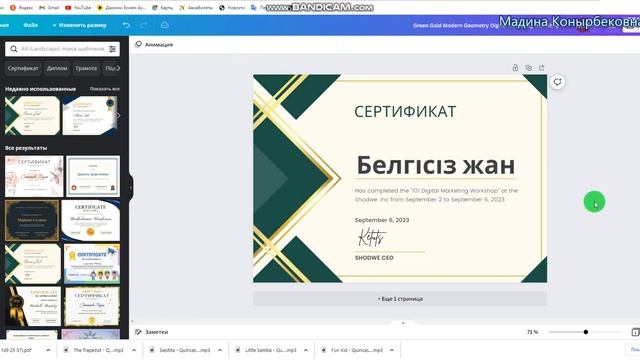Viewport: 640px width, 360px height.
Task: Open the grid view page icon
Action: point(636,332)
